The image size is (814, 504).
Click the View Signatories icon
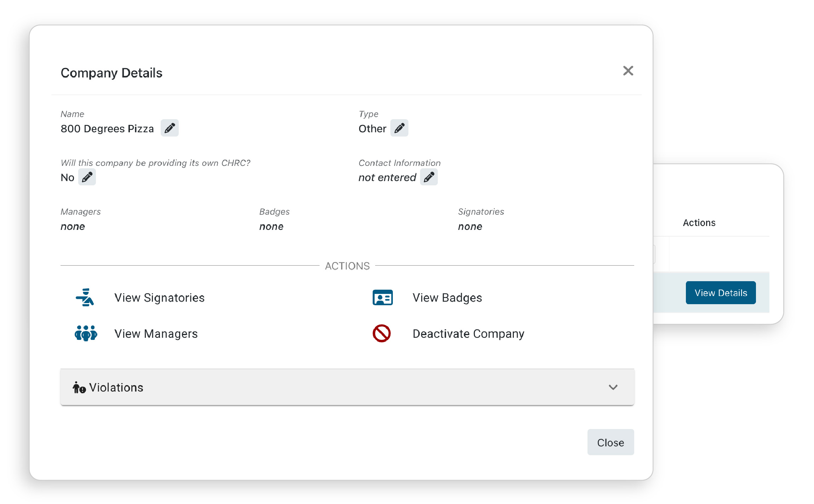click(85, 297)
